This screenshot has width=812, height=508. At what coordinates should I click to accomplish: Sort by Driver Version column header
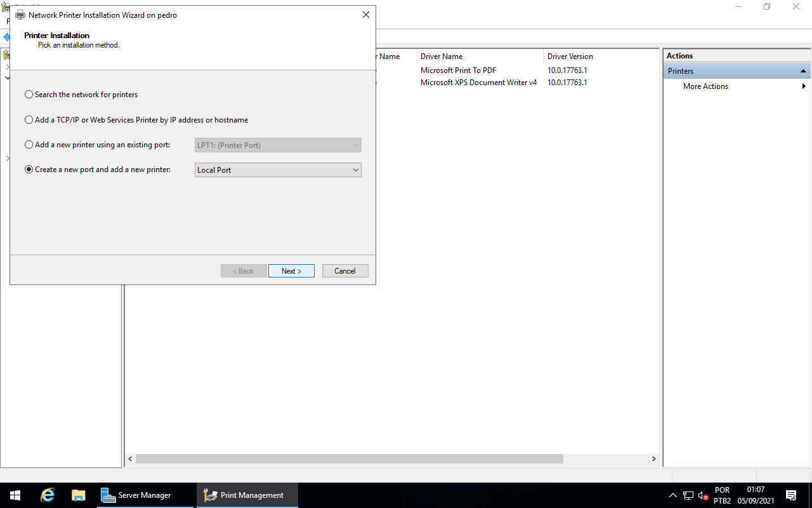(570, 57)
